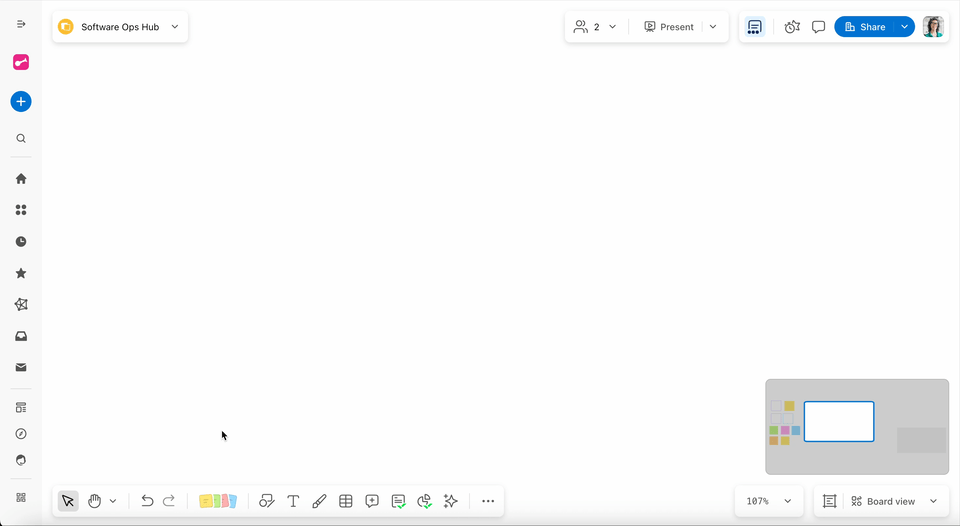Expand the left sidebar menu

(x=21, y=24)
